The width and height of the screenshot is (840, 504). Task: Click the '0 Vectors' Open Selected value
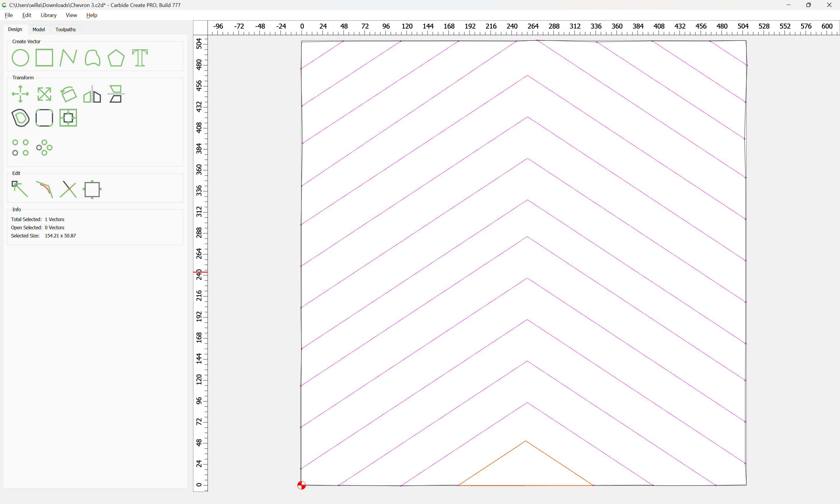pyautogui.click(x=54, y=228)
